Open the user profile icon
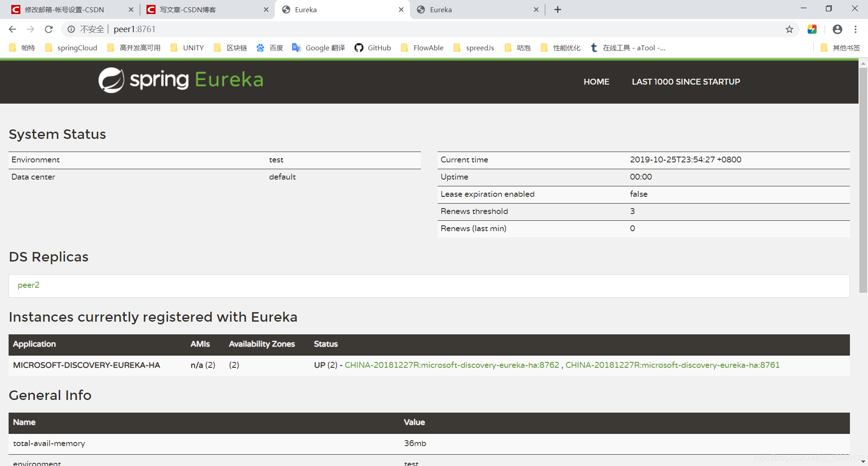The width and height of the screenshot is (868, 466). (837, 29)
